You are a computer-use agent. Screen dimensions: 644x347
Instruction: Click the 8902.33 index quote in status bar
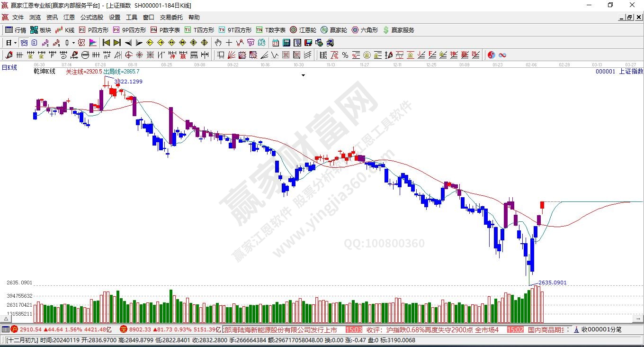pyautogui.click(x=140, y=329)
